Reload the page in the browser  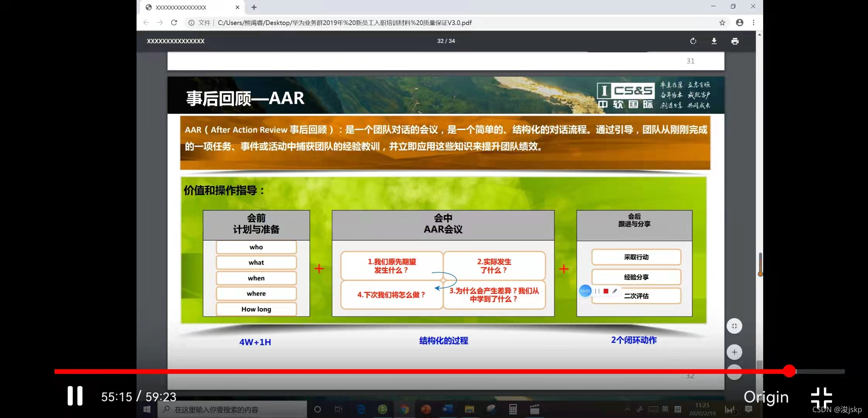[174, 23]
